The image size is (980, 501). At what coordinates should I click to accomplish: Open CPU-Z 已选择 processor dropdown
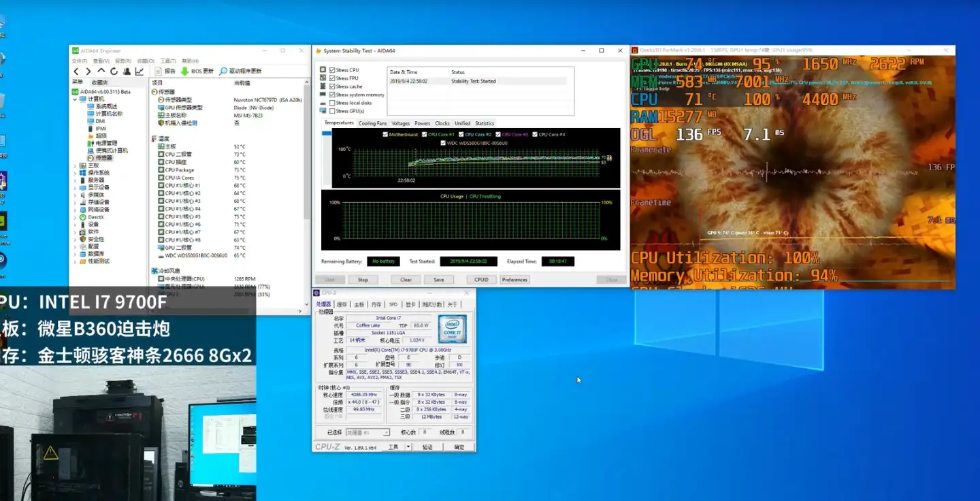pyautogui.click(x=367, y=432)
